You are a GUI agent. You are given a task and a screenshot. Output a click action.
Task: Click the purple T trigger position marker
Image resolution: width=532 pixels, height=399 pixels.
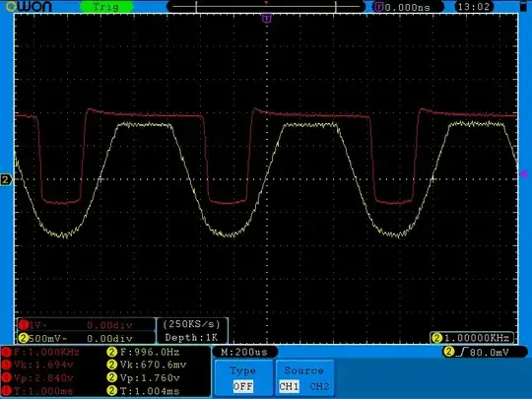click(x=267, y=18)
